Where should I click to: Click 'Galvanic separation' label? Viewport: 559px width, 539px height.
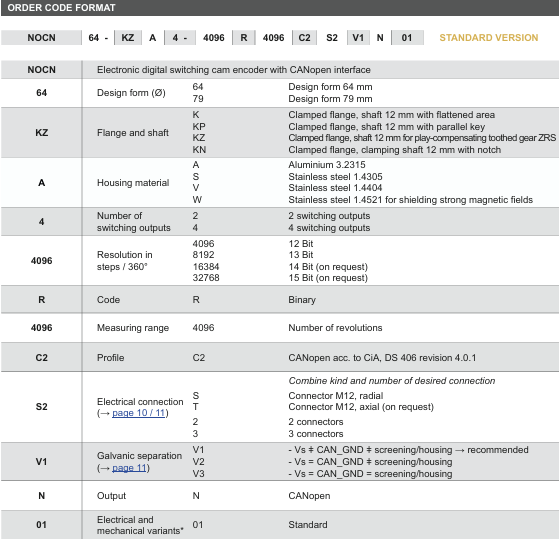point(139,456)
